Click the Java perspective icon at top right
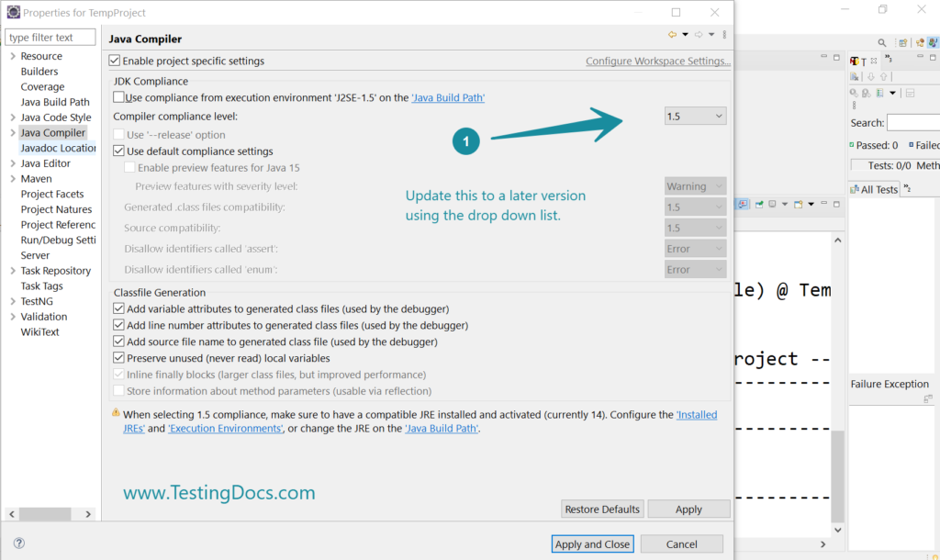This screenshot has width=940, height=560. point(932,42)
